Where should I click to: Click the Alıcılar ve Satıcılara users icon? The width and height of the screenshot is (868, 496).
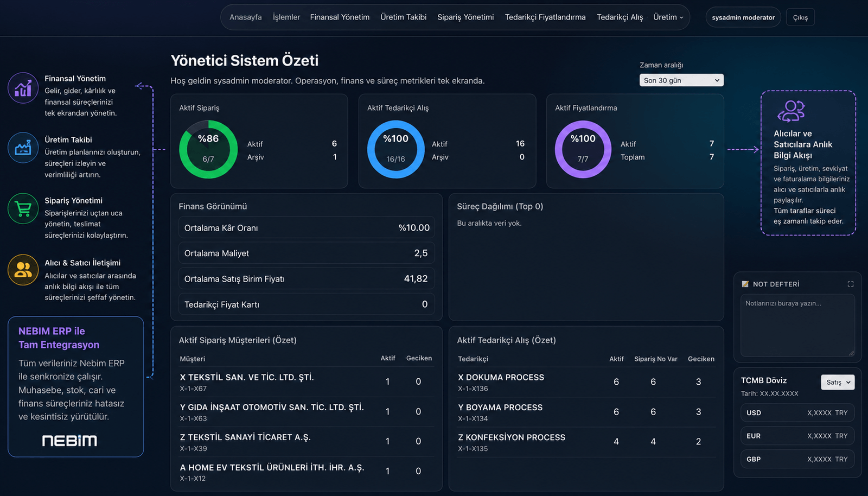791,111
